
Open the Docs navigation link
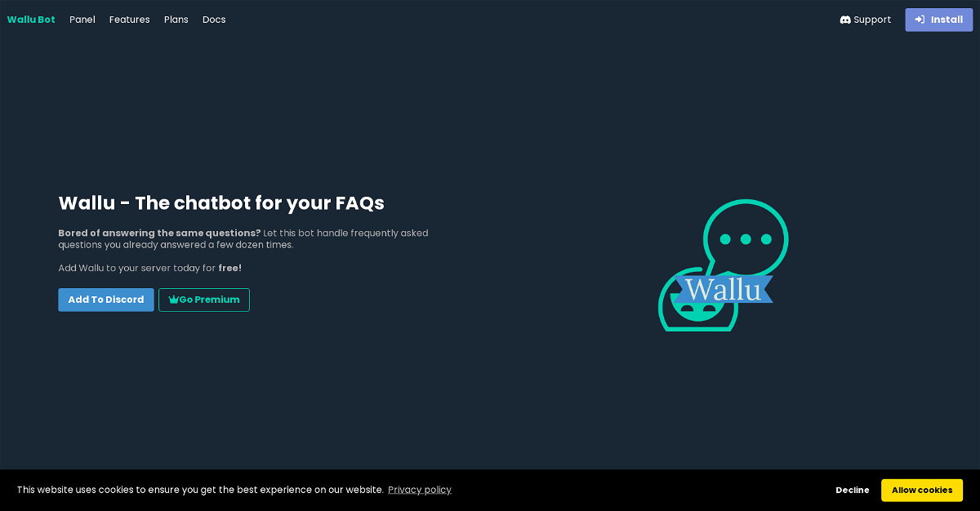point(214,20)
